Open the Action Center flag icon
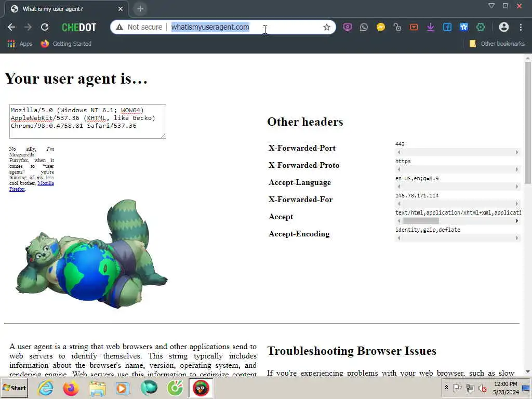532x399 pixels. (457, 388)
